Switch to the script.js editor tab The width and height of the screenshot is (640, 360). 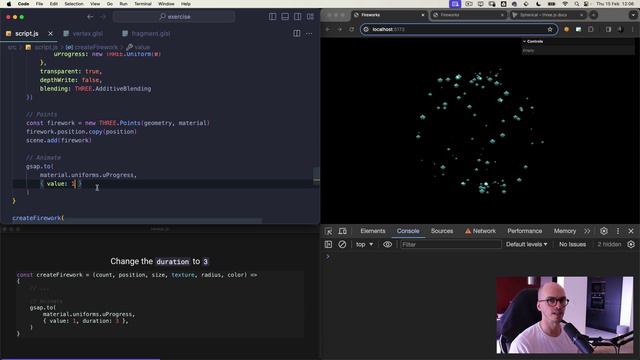pos(27,33)
